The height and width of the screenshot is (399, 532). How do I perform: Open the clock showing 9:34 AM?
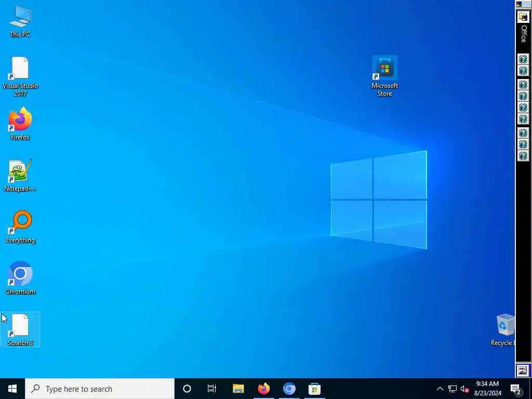pos(487,389)
